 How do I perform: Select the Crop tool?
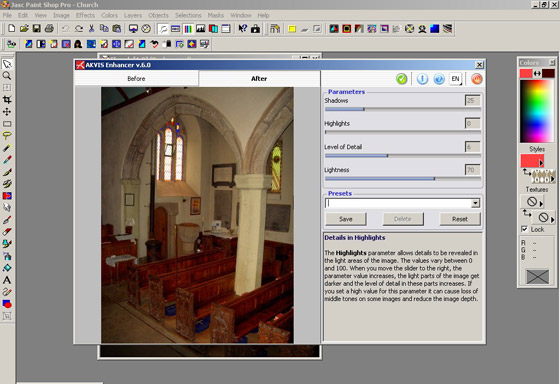point(7,100)
